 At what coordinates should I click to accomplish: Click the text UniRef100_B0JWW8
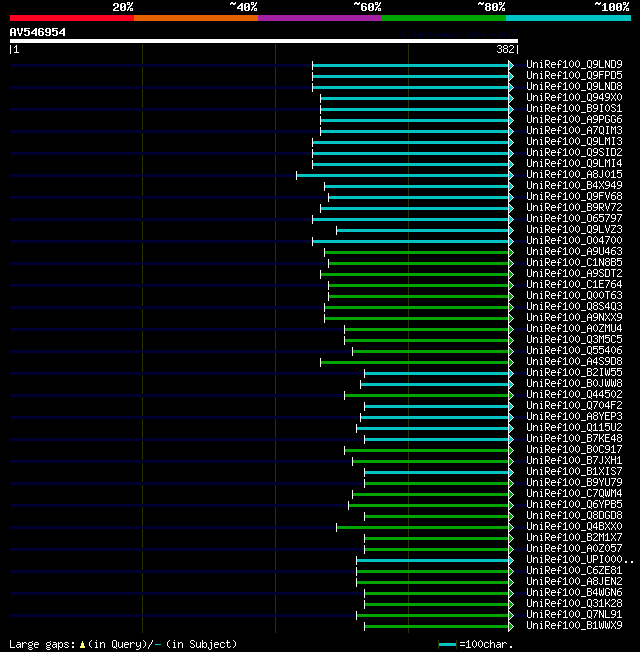[x=574, y=383]
